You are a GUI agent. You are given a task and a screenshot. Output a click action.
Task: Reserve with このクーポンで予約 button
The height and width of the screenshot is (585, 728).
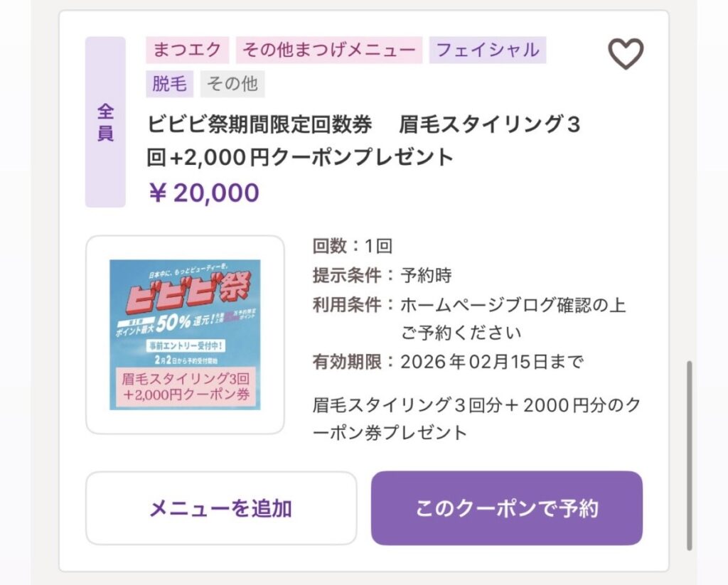tap(506, 508)
